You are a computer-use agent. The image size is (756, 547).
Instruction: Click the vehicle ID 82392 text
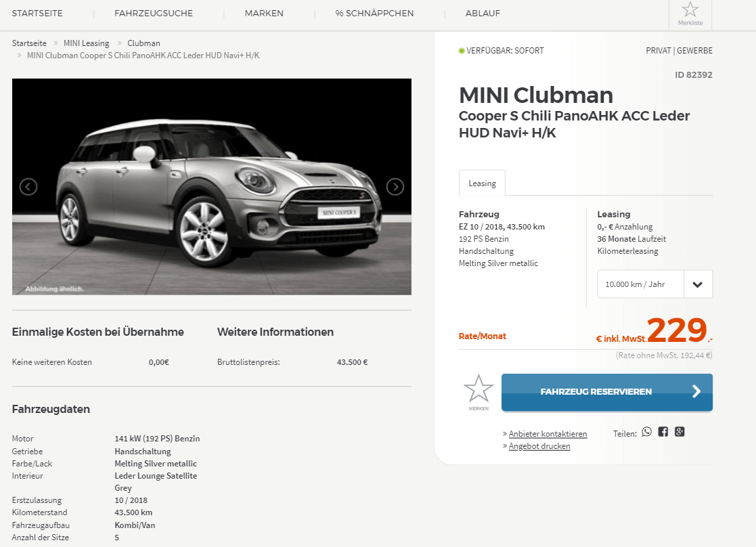point(693,74)
